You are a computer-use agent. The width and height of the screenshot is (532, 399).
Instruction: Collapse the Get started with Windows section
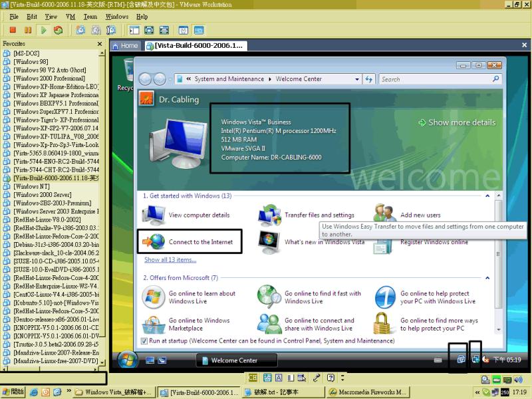tap(487, 196)
